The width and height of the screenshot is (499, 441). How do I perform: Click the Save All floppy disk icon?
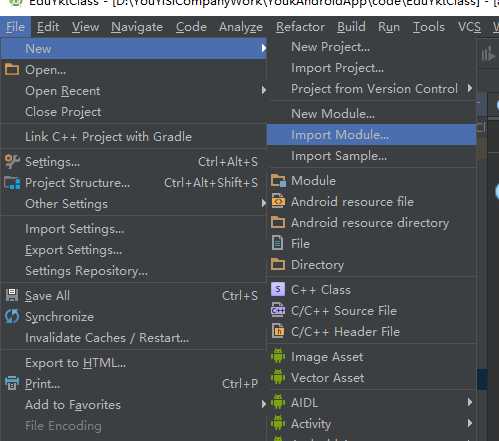[12, 296]
